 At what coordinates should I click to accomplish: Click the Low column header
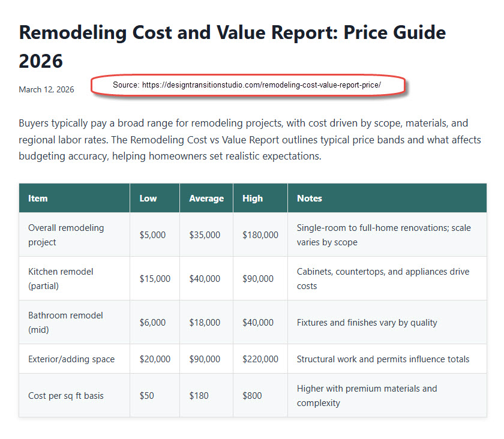click(148, 198)
